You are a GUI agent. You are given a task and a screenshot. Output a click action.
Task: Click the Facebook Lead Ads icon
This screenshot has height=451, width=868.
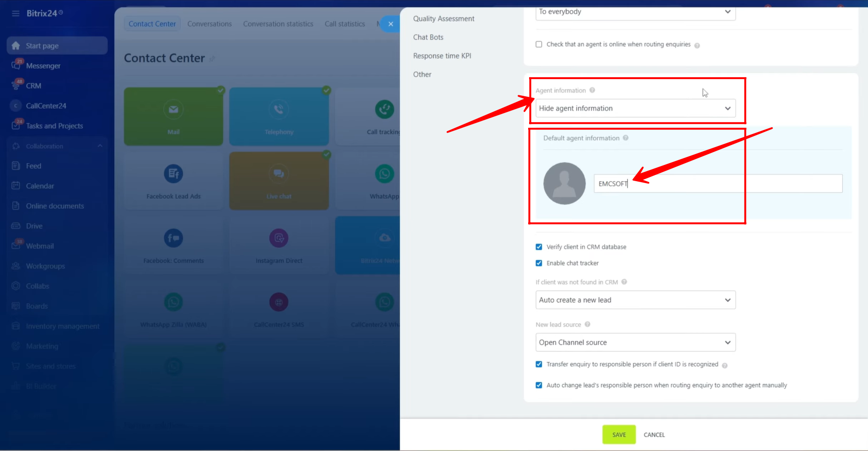coord(174,174)
